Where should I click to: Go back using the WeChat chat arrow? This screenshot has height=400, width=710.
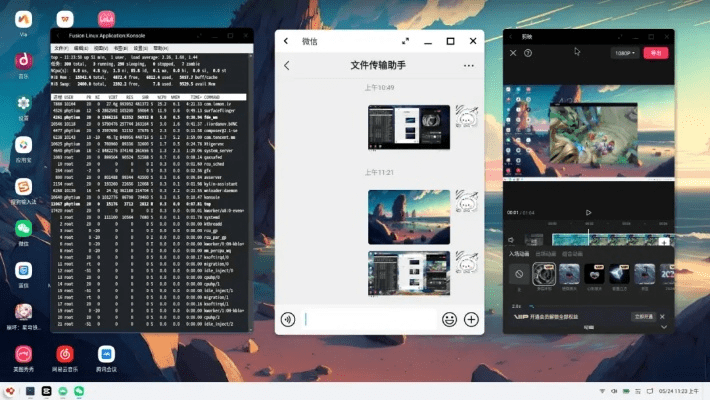(x=287, y=66)
